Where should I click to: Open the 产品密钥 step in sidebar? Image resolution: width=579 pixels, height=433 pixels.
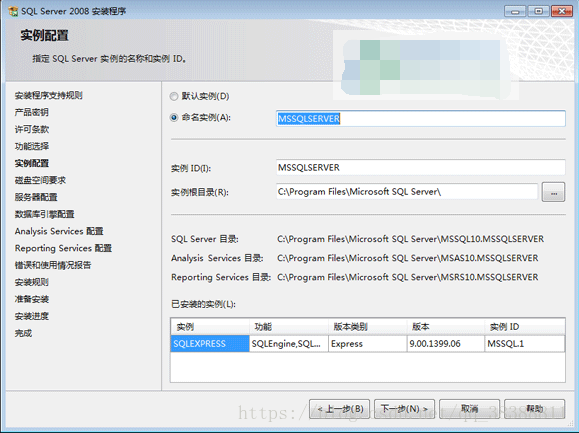(x=32, y=112)
